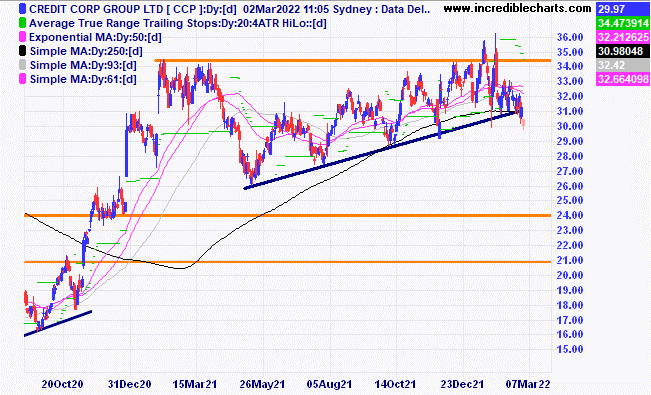
Task: Click the black Simple MA 250 legend swatch
Action: coord(22,51)
